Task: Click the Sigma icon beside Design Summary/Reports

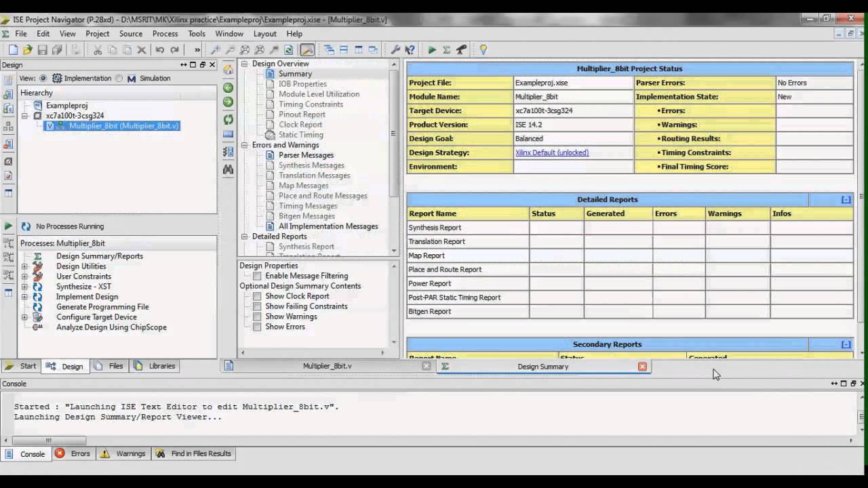Action: [x=37, y=256]
